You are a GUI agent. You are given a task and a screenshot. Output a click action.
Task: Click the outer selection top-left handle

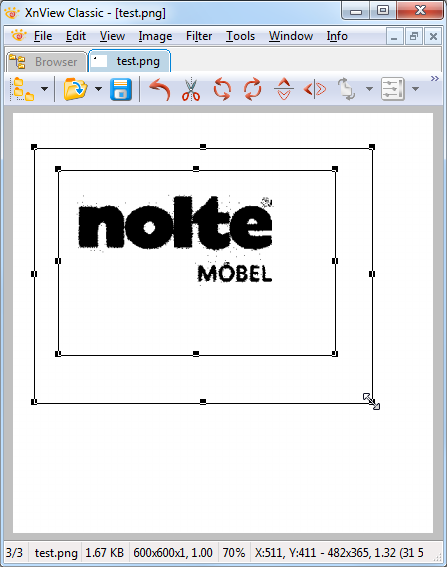pos(34,147)
